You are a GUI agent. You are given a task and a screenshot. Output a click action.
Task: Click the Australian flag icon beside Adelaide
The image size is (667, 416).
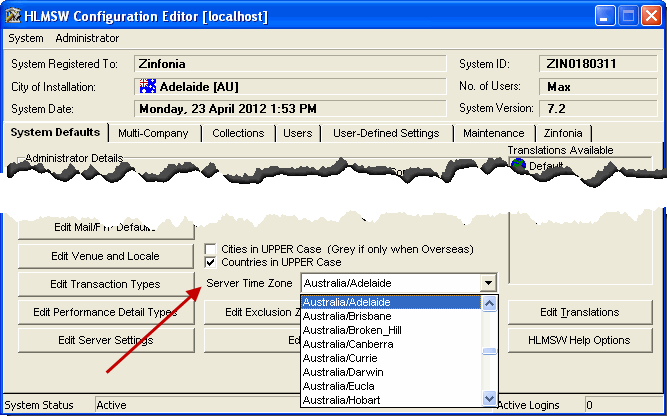(x=148, y=86)
